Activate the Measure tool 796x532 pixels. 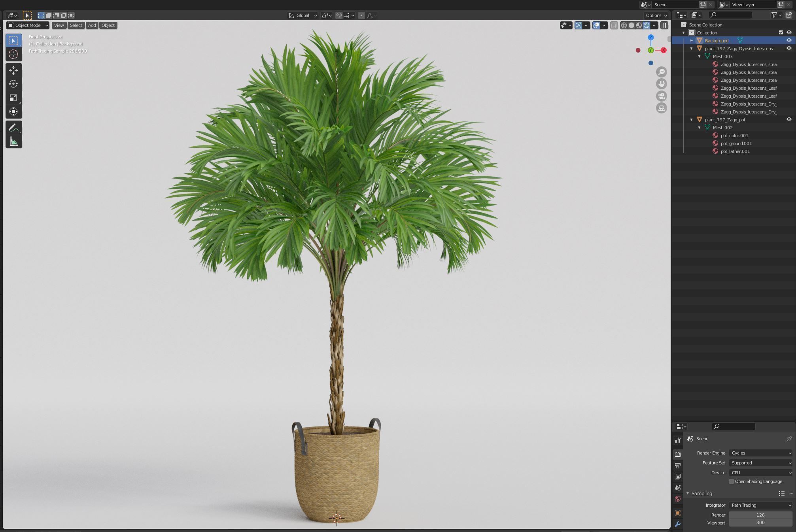pyautogui.click(x=13, y=142)
